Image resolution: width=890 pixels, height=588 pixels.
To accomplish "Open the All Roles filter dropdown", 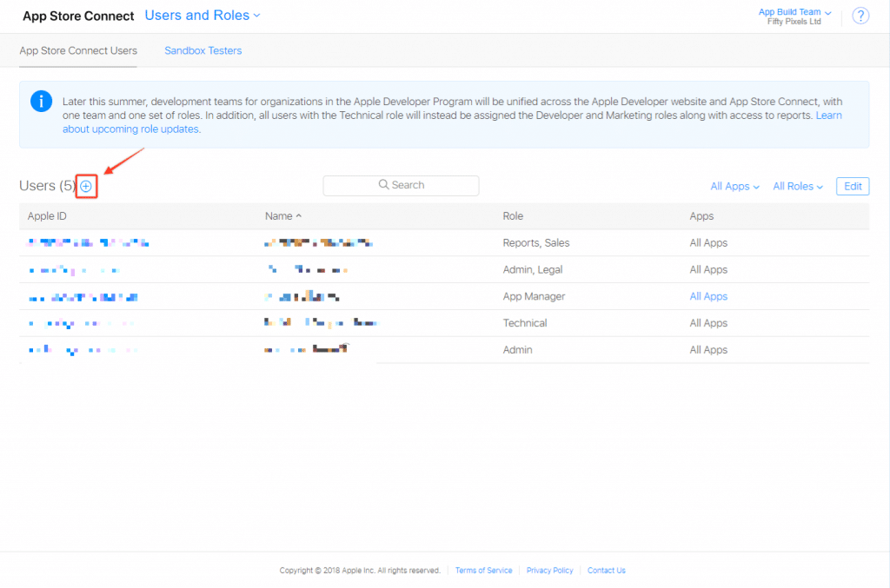I will pyautogui.click(x=798, y=187).
